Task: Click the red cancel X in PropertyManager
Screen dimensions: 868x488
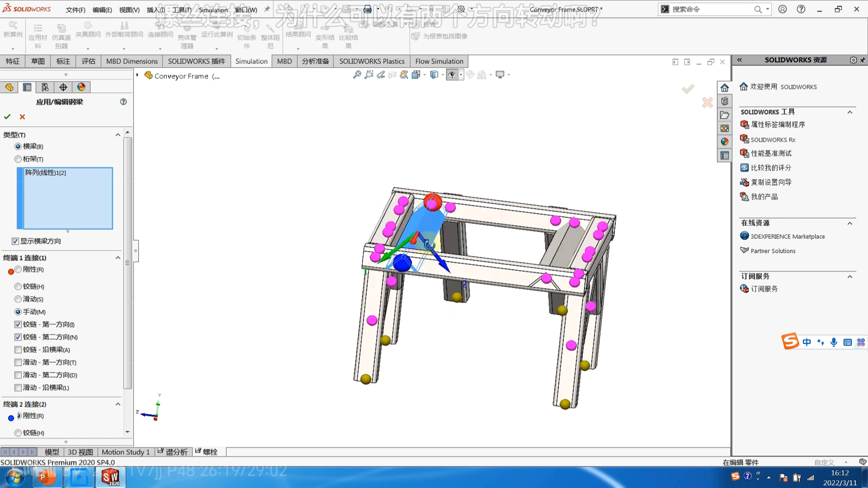Action: 22,117
